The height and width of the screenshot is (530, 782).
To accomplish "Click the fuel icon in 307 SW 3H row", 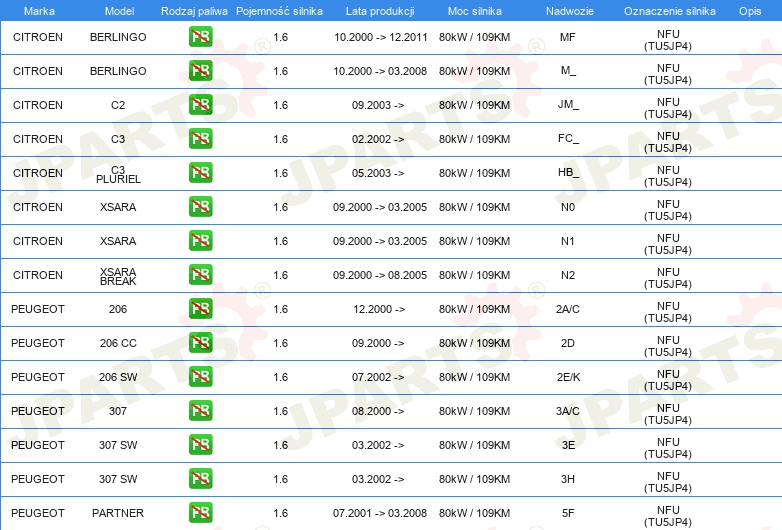I will pos(200,479).
